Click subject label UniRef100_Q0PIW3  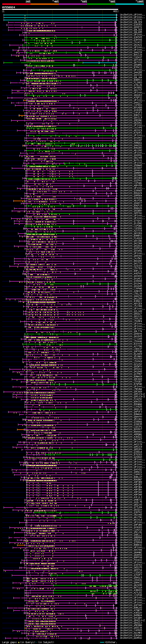point(131,605)
